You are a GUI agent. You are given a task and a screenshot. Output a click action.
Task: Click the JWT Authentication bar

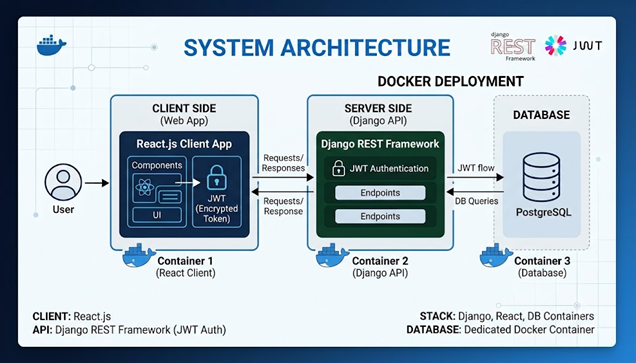[380, 168]
